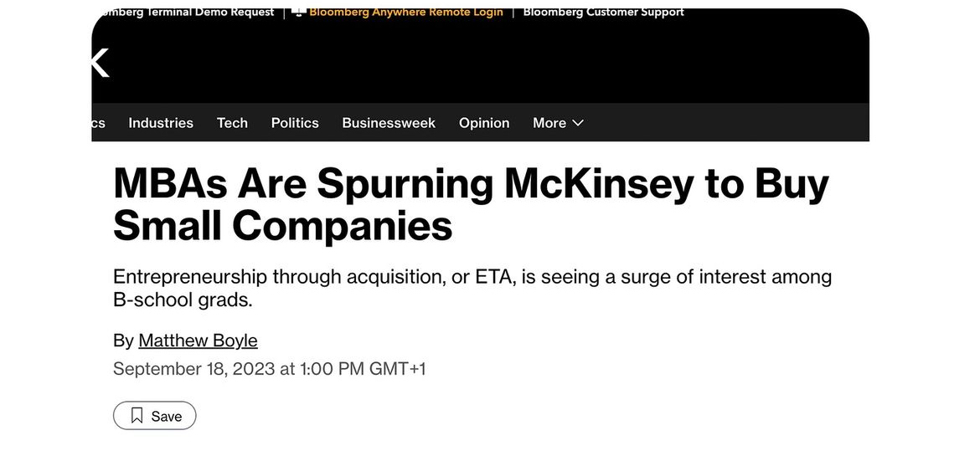Viewport: 980px width, 451px height.
Task: Open the More navigation menu label
Action: (549, 123)
